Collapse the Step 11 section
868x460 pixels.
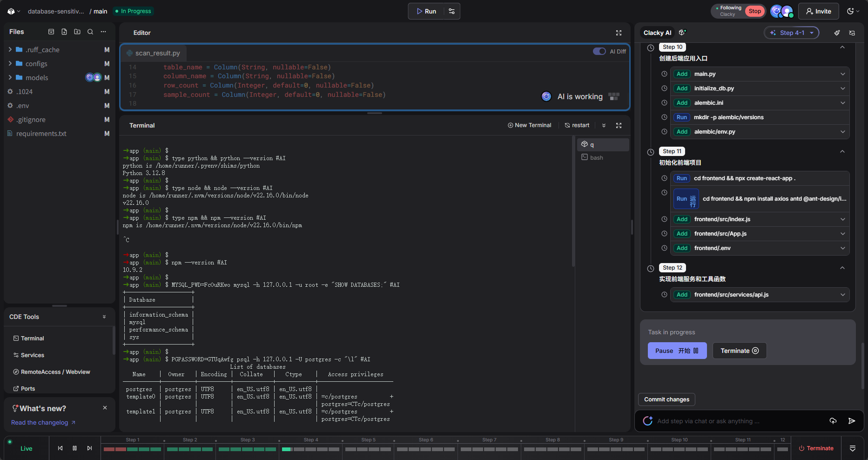(842, 151)
